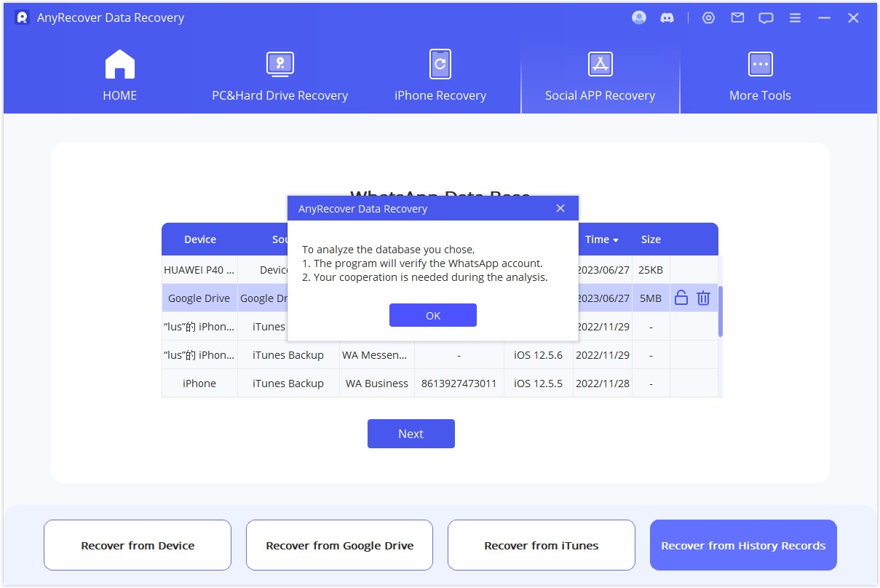
Task: Close the AnyRecover dialog with X
Action: point(560,208)
